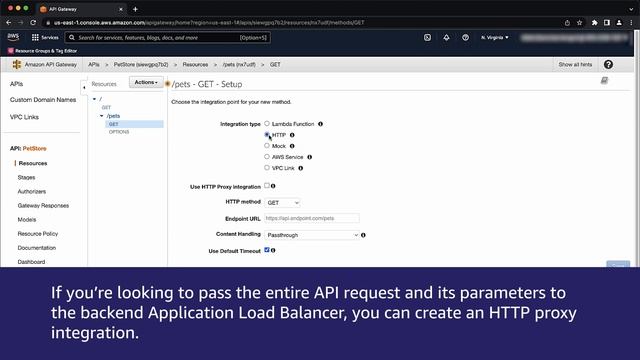The image size is (640, 360).
Task: Show info for HTTP integration type
Action: coord(292,135)
